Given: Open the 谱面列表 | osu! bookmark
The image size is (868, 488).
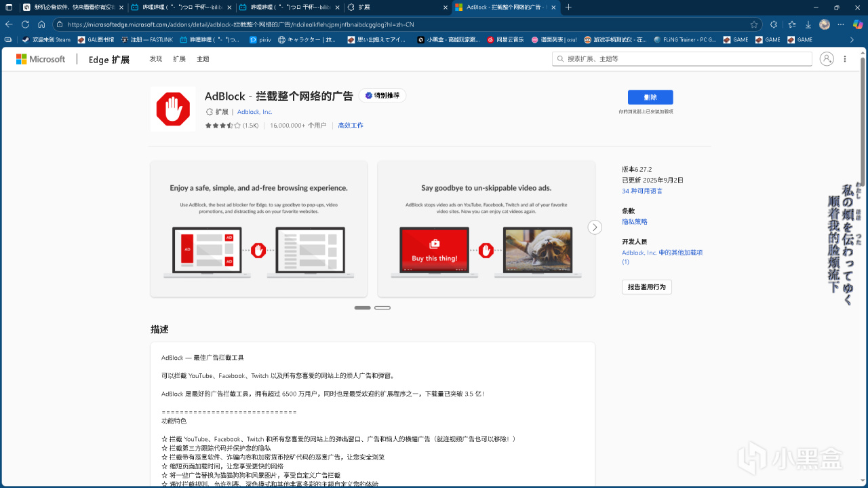Looking at the screenshot, I should pyautogui.click(x=554, y=39).
